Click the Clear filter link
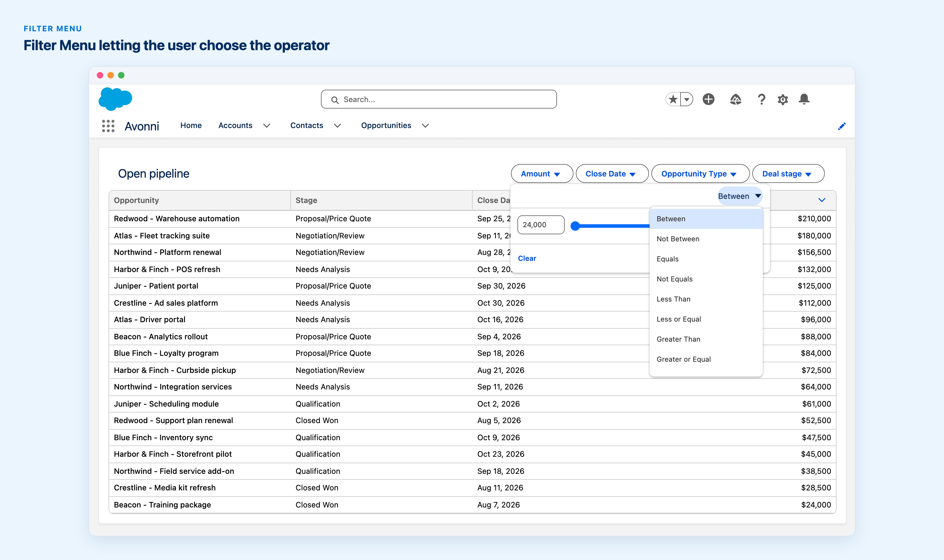 527,258
